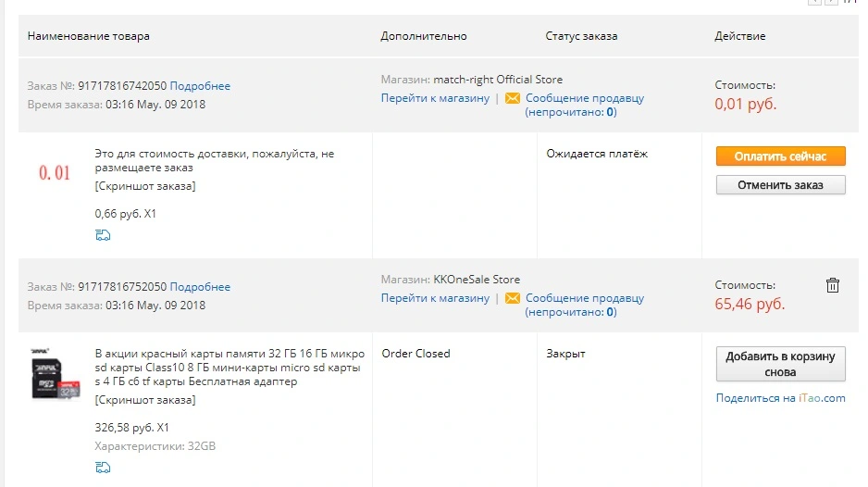The image size is (868, 487).
Task: Open Сообщение продавцу for KKOneSale Store
Action: coord(585,305)
